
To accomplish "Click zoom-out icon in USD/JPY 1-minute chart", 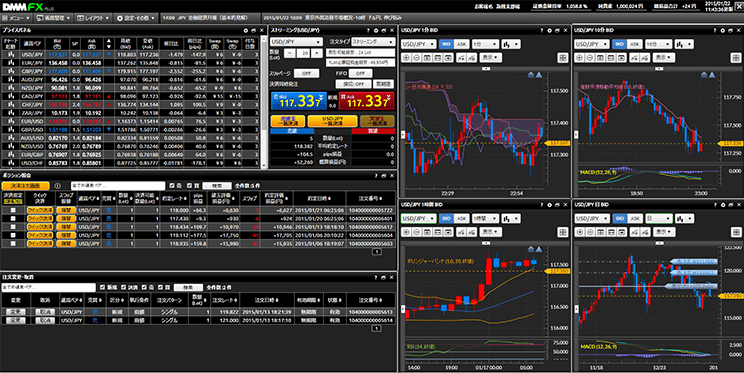I will [416, 58].
